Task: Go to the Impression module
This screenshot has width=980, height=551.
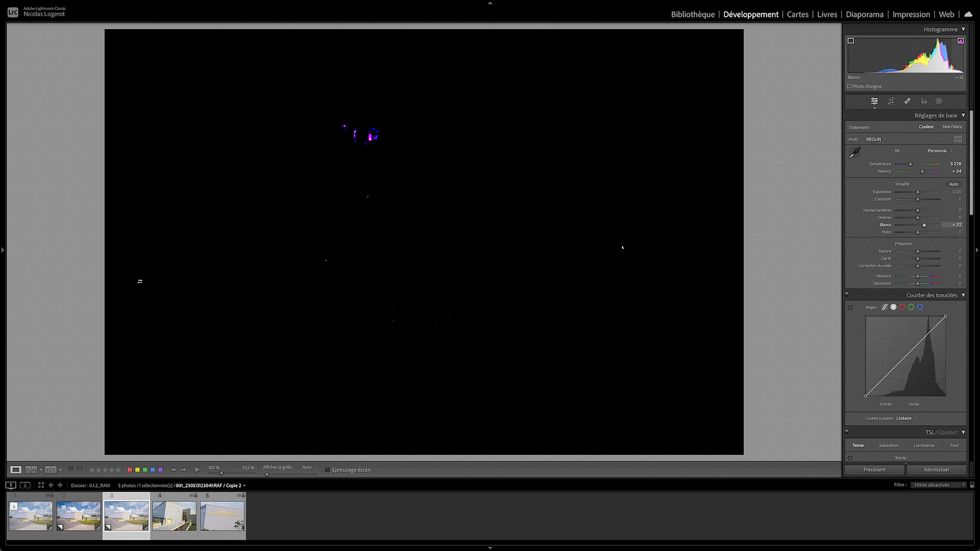Action: (911, 14)
